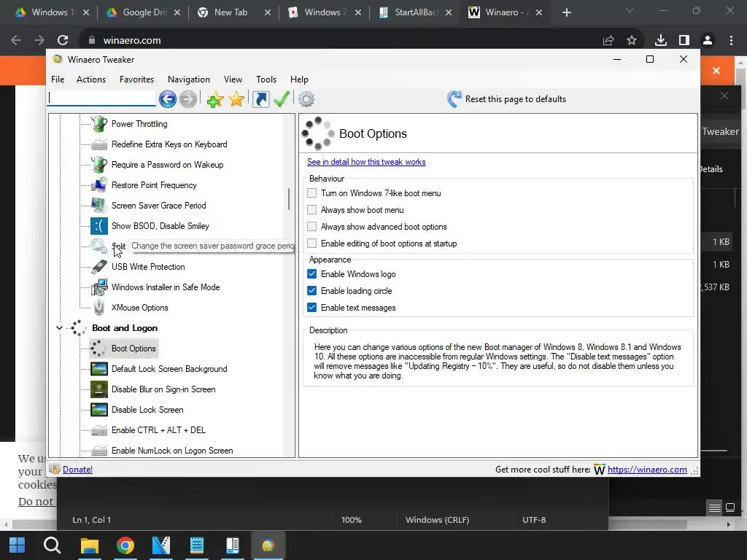Select the Power Throttling icon in tree
The image size is (747, 560).
(x=99, y=124)
